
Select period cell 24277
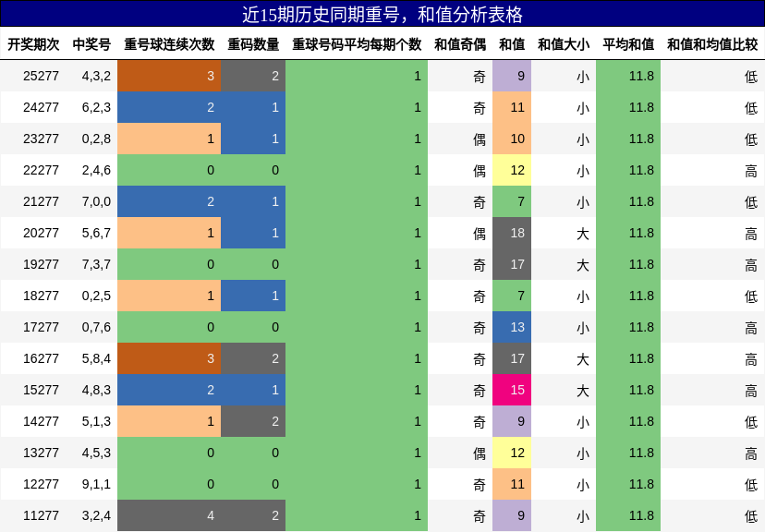(41, 107)
